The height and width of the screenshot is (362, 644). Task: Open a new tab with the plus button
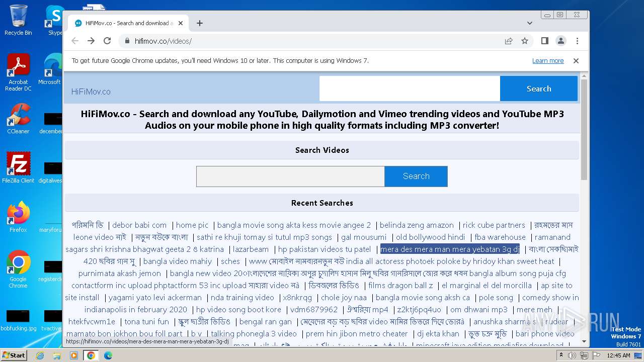[x=200, y=23]
